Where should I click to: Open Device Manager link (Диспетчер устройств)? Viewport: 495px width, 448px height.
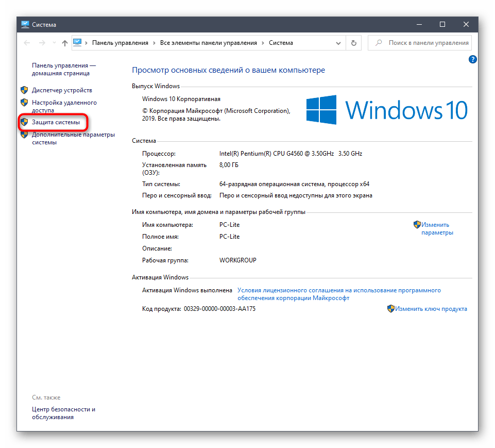pos(62,90)
